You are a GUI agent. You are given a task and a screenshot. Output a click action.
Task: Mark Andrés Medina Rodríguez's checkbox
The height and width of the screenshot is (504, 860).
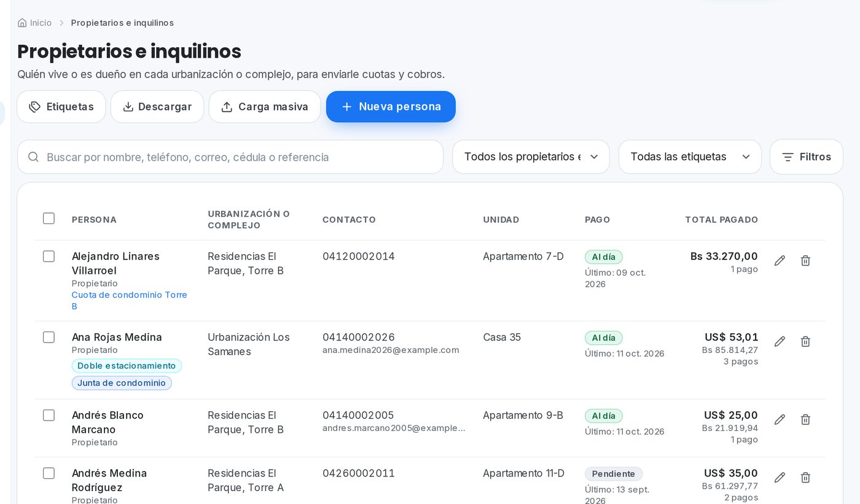pos(49,473)
